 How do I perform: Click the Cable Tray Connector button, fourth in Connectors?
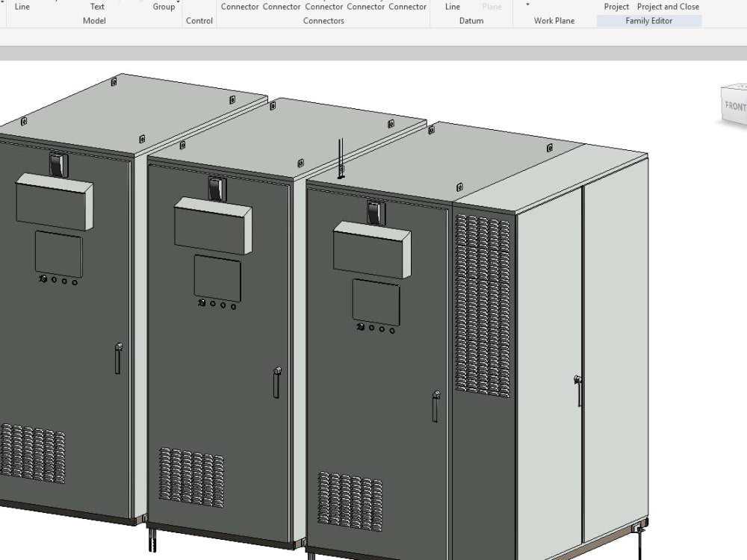tap(366, 6)
